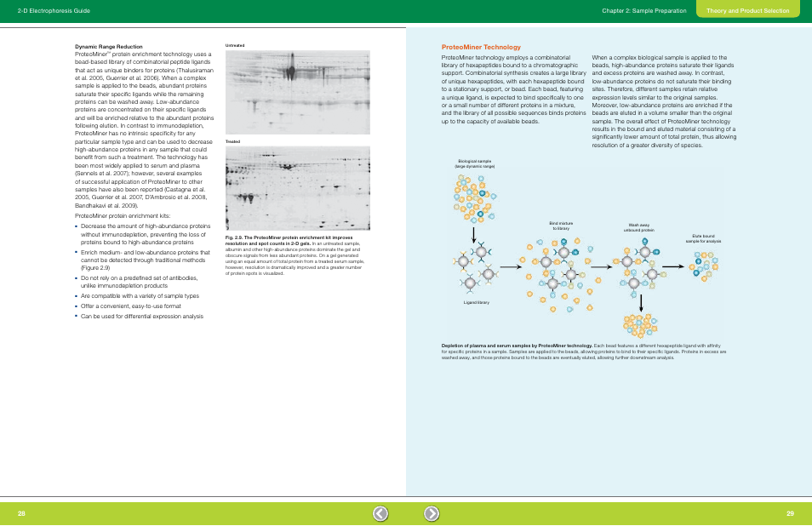The width and height of the screenshot is (812, 526).
Task: Click the page number 29
Action: click(790, 513)
